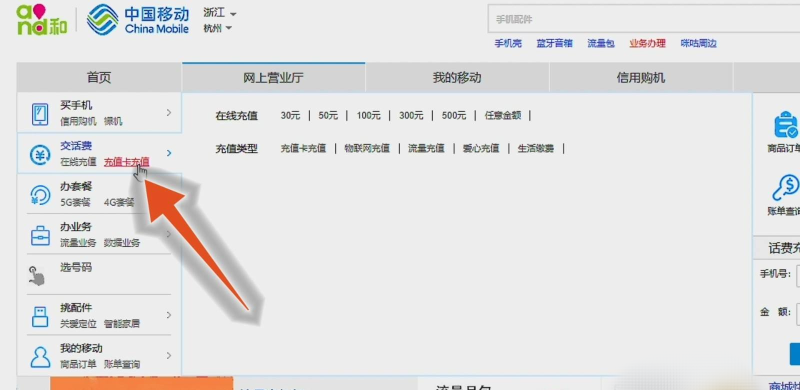Click the USB accessory icon beside 挑配件
The width and height of the screenshot is (800, 390).
pyautogui.click(x=40, y=316)
